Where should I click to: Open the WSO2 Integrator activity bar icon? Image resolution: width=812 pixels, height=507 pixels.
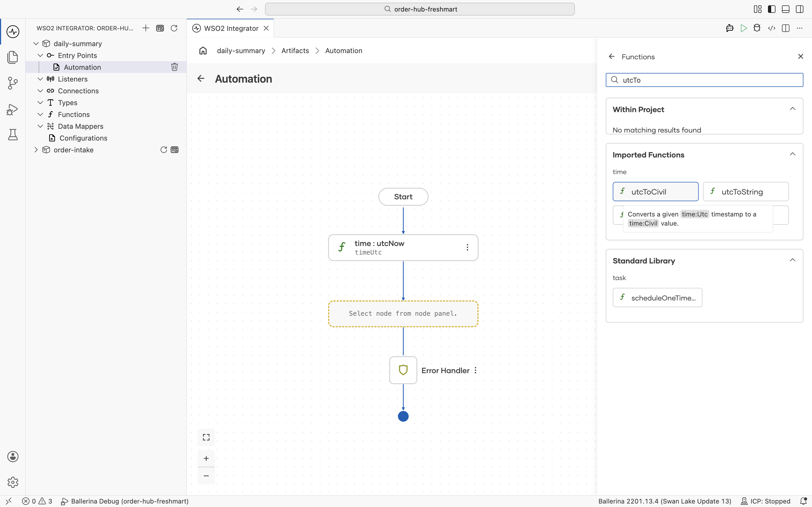click(13, 32)
